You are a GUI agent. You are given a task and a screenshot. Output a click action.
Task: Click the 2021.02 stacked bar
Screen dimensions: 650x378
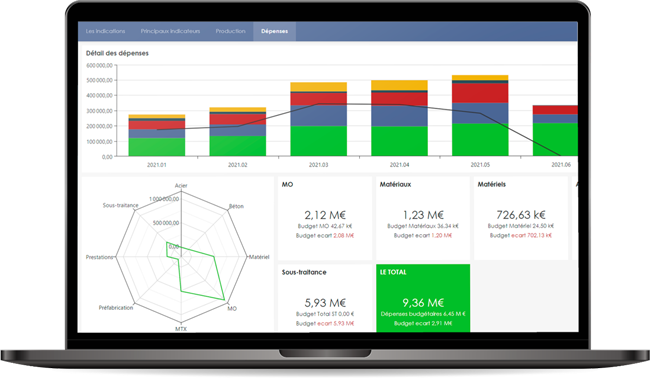click(x=238, y=132)
